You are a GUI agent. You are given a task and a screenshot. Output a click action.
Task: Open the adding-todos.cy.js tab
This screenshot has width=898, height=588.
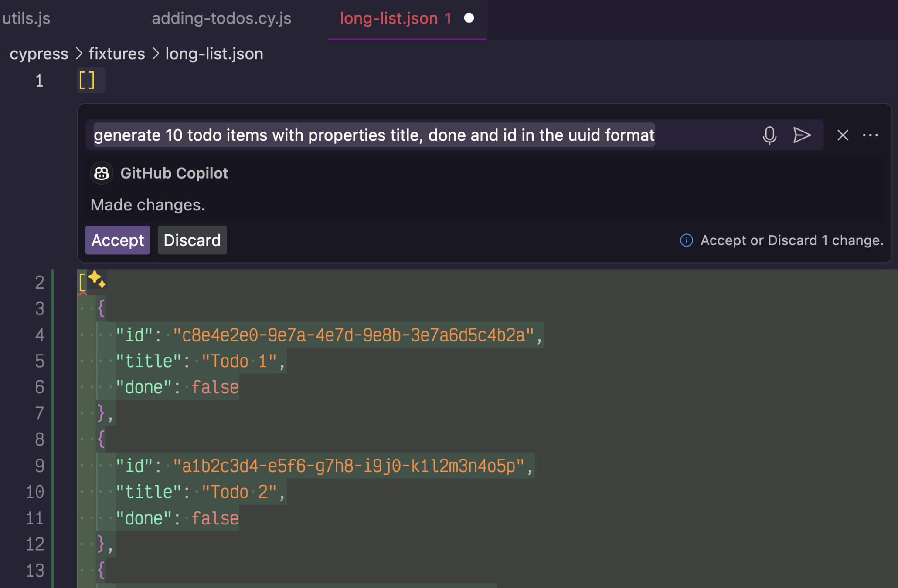tap(221, 18)
